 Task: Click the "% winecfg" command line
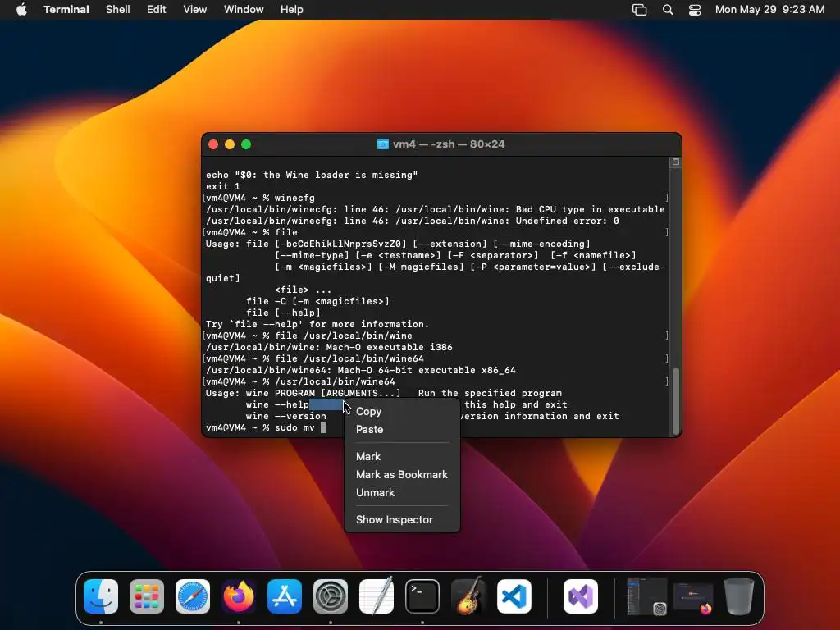[x=260, y=198]
